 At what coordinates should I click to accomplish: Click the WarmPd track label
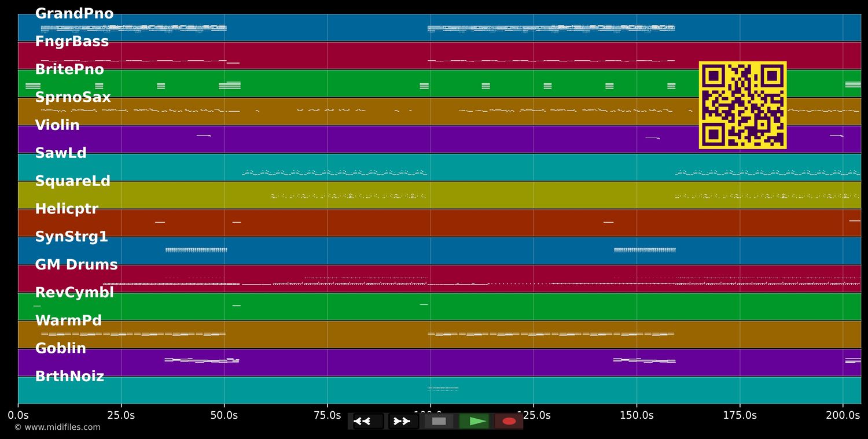[68, 321]
